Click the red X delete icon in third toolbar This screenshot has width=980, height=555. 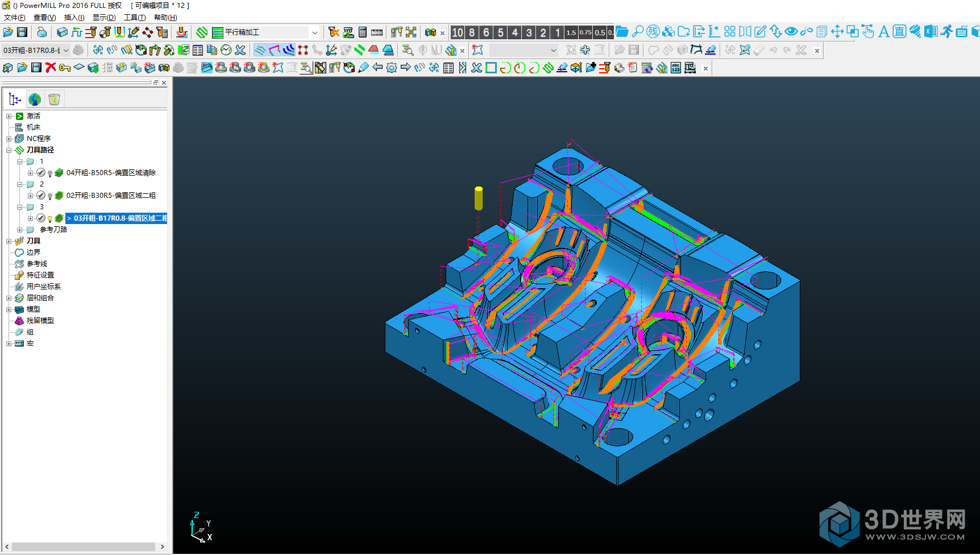(51, 68)
